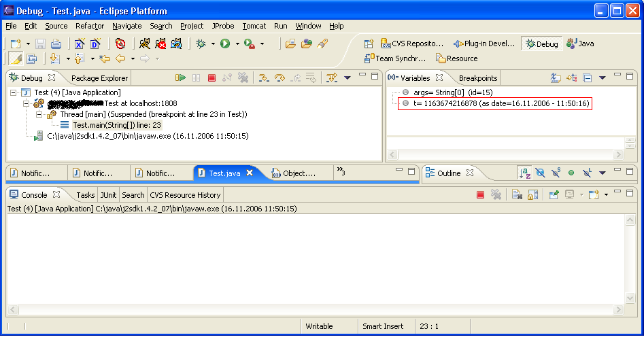644x348 pixels.
Task: Toggle Hide Local Types in Outline
Action: click(587, 173)
